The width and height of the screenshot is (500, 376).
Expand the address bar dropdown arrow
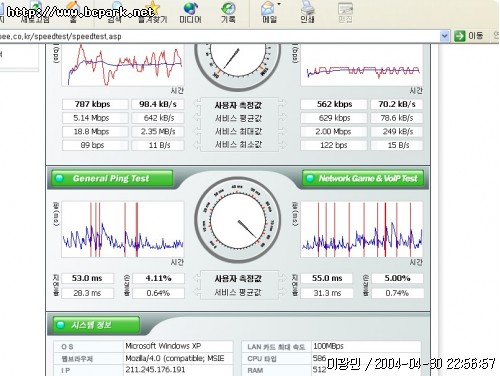pos(444,36)
